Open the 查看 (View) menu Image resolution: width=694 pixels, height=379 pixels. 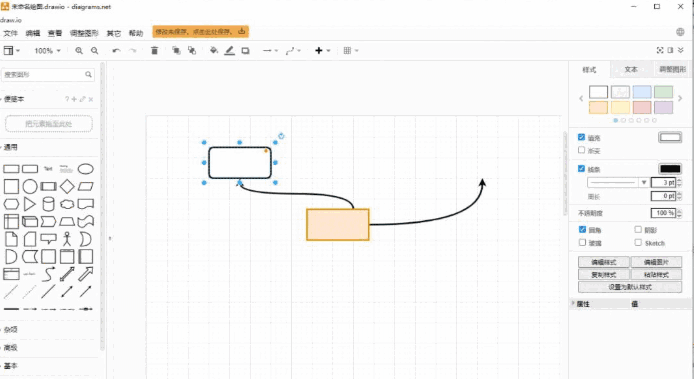[x=55, y=33]
